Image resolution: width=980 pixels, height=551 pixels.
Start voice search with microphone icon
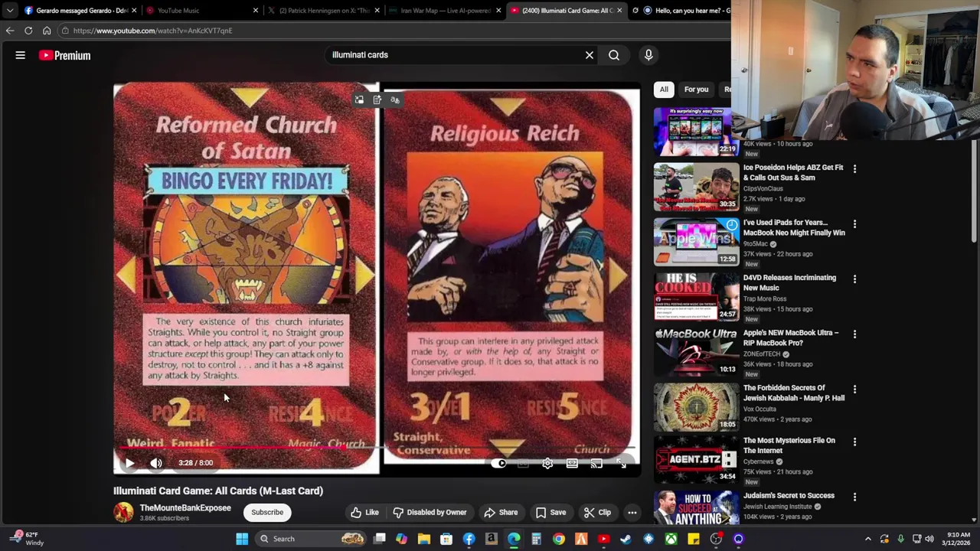pos(648,55)
